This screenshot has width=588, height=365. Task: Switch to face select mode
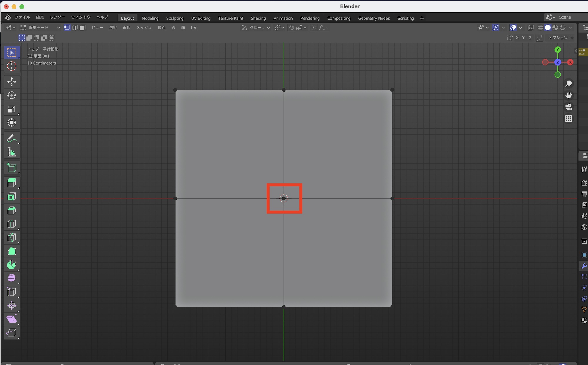pos(83,28)
